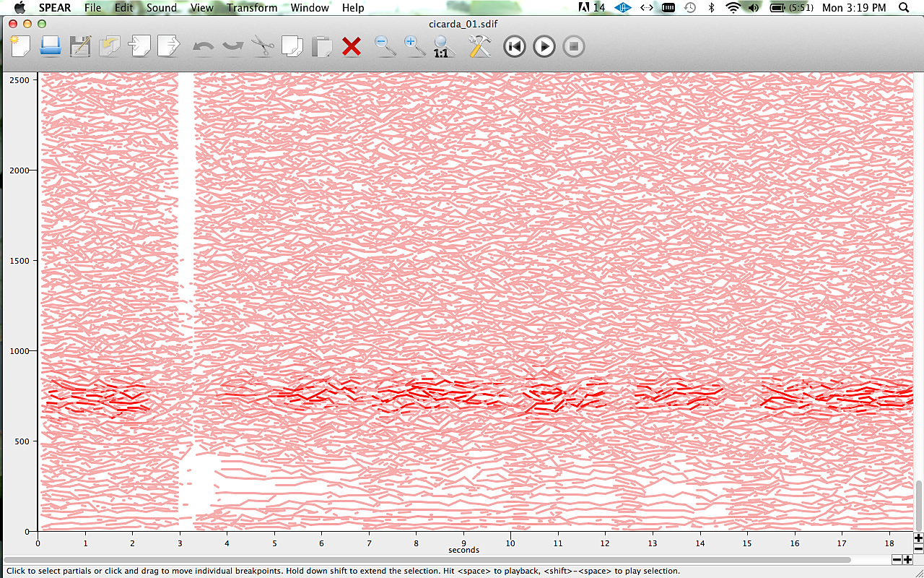Image resolution: width=924 pixels, height=578 pixels.
Task: Cut selected partials using the scissors icon
Action: coord(262,47)
